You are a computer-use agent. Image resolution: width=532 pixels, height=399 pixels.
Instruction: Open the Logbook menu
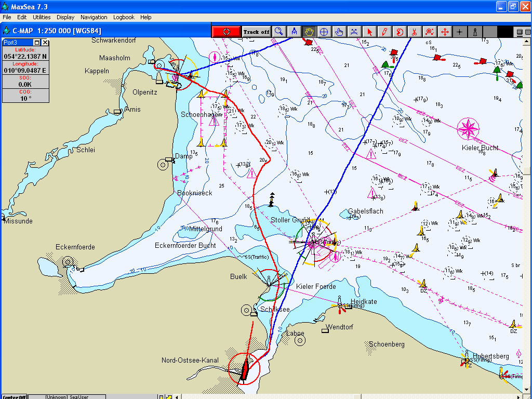click(124, 17)
